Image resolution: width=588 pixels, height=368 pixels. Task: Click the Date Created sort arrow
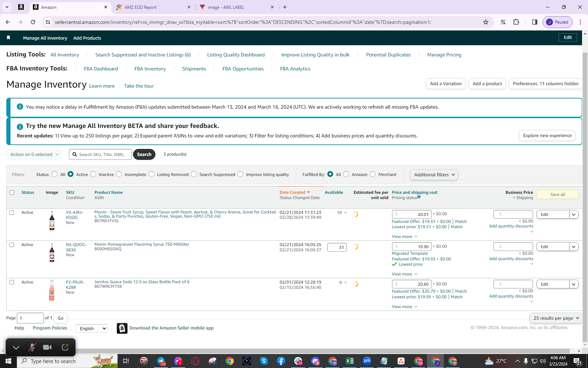pos(308,192)
